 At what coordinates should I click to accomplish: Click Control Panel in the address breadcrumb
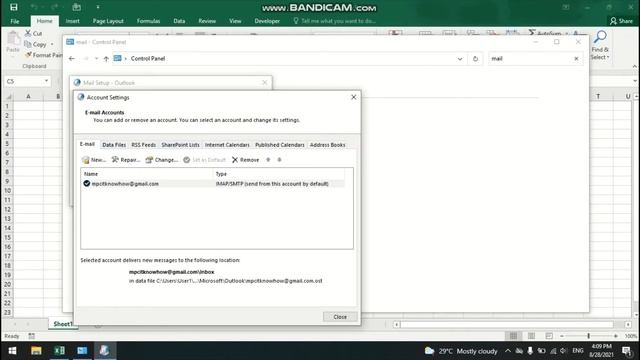148,59
